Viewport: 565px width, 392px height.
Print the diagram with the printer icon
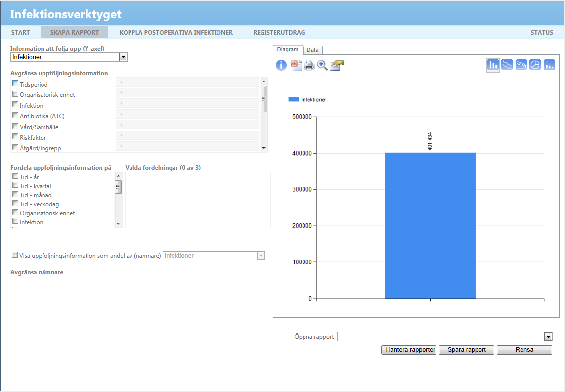(309, 65)
